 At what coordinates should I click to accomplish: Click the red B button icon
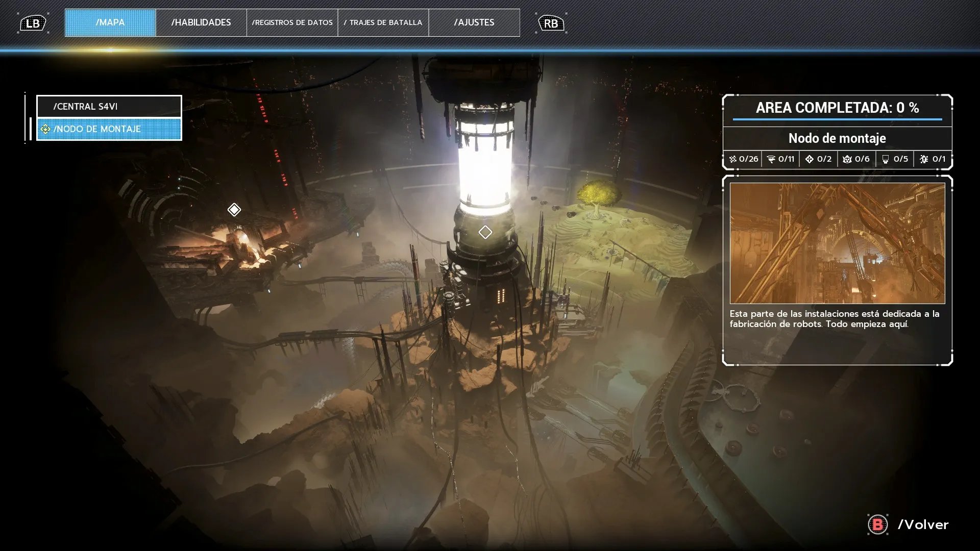pos(877,524)
